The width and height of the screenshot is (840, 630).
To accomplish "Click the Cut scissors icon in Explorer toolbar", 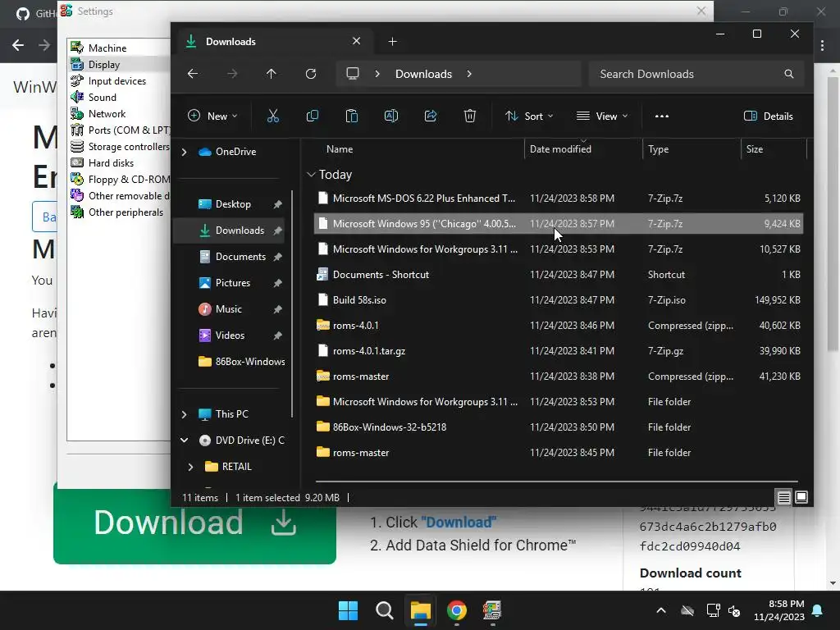I will click(x=272, y=116).
